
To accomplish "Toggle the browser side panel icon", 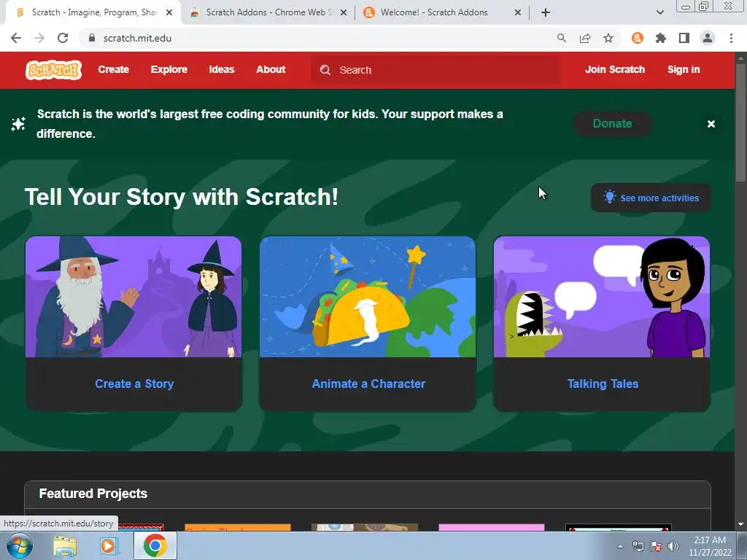I will (684, 38).
